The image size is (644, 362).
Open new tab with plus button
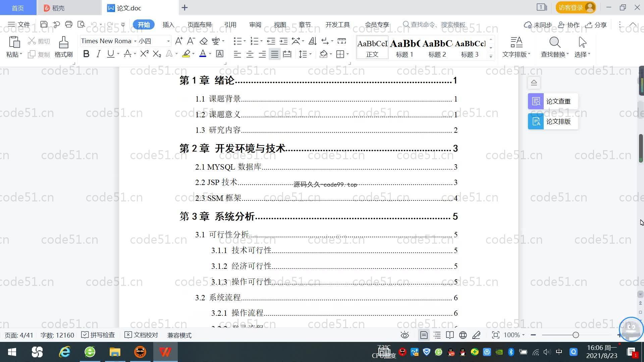(184, 7)
